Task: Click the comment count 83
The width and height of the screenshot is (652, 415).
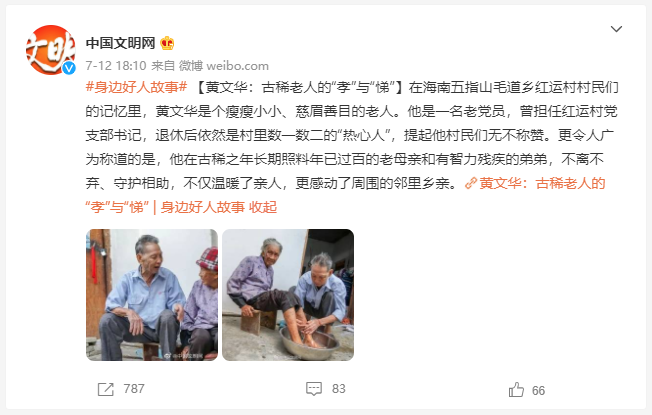Action: [338, 389]
